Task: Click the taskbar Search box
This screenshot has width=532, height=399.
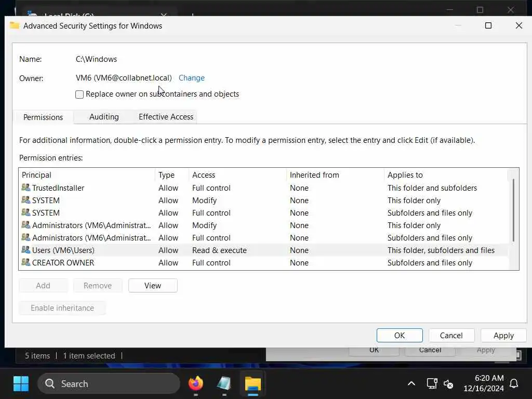Action: [x=109, y=384]
